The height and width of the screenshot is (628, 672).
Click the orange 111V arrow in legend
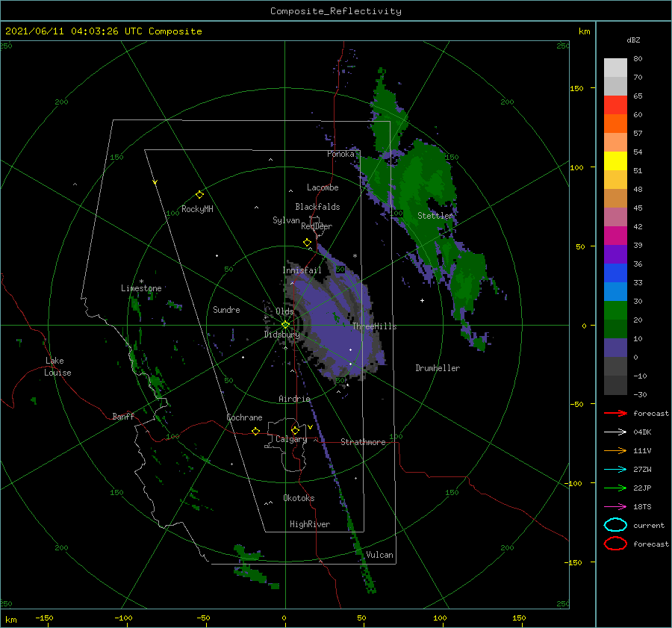click(615, 450)
